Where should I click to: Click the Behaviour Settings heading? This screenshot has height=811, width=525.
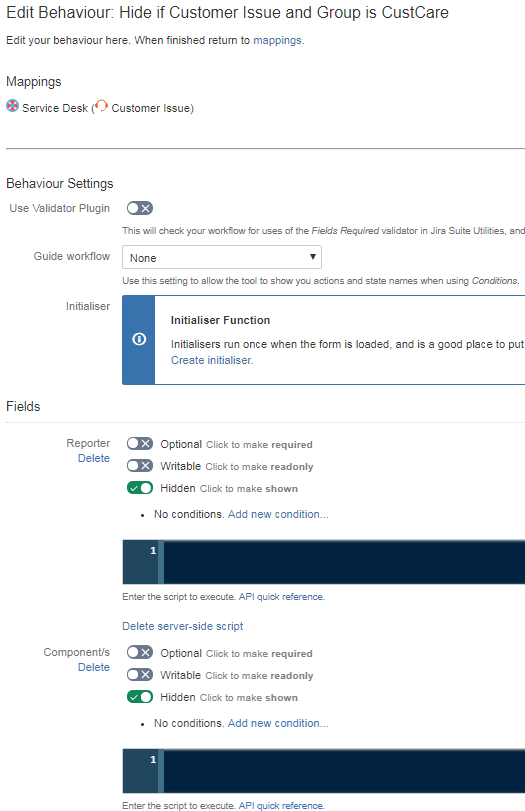(59, 184)
